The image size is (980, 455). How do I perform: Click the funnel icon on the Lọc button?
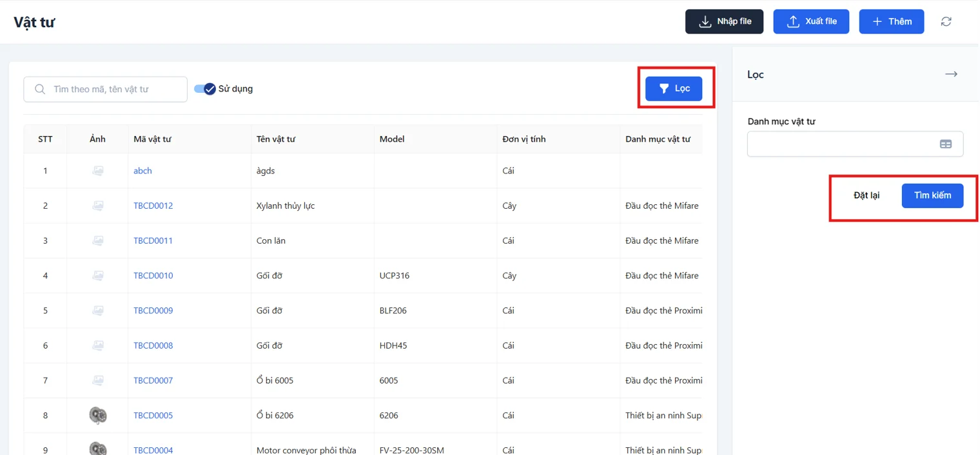click(x=665, y=88)
